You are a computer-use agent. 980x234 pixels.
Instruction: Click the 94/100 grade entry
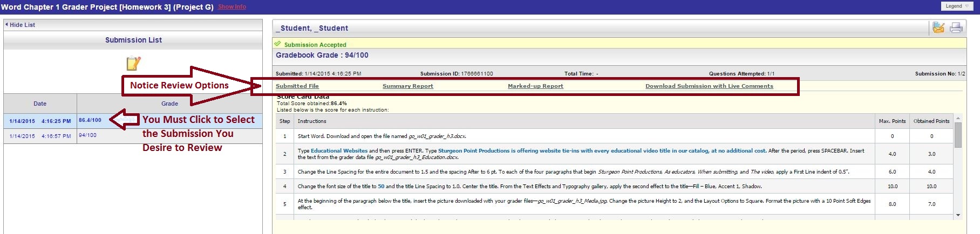coord(87,135)
